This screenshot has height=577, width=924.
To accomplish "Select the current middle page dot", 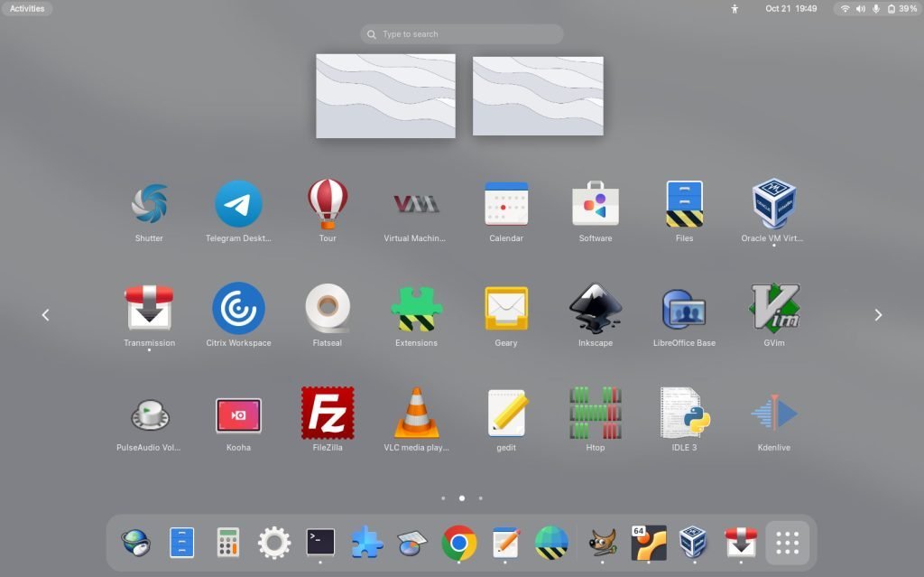I will [x=462, y=498].
